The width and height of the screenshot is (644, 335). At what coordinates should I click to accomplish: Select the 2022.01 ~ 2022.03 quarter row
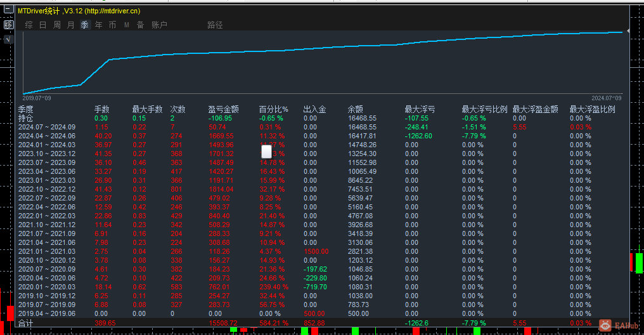point(321,216)
